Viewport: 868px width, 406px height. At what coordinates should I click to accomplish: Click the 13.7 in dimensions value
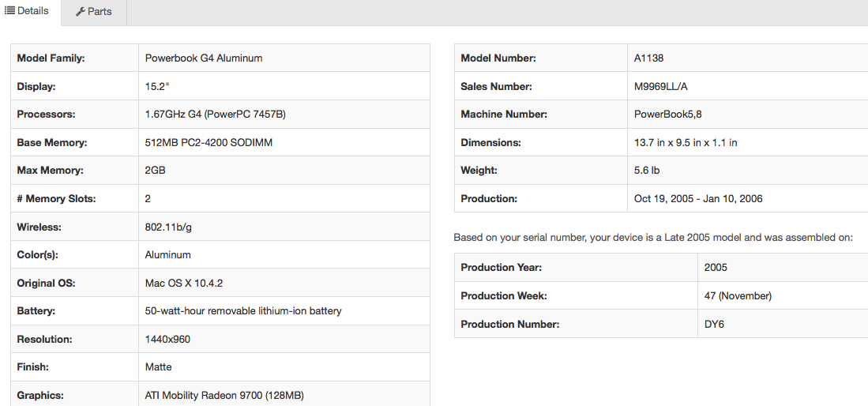click(686, 142)
